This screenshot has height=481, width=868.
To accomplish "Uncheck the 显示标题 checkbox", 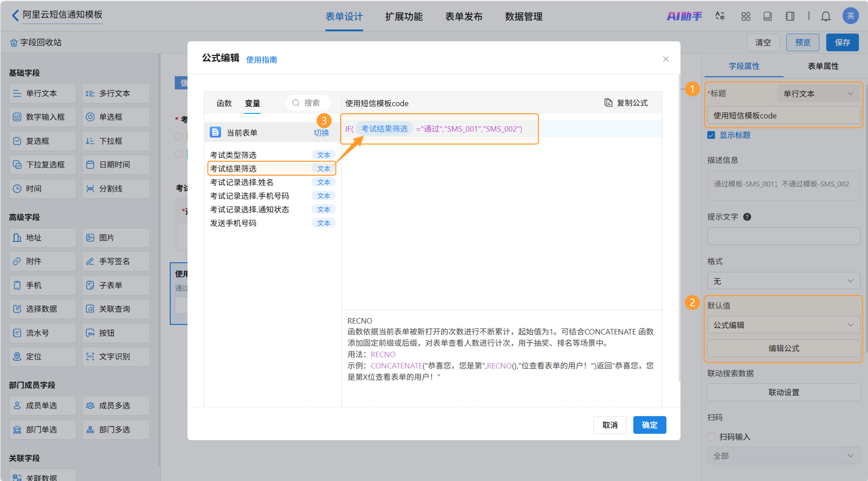I will coord(711,135).
